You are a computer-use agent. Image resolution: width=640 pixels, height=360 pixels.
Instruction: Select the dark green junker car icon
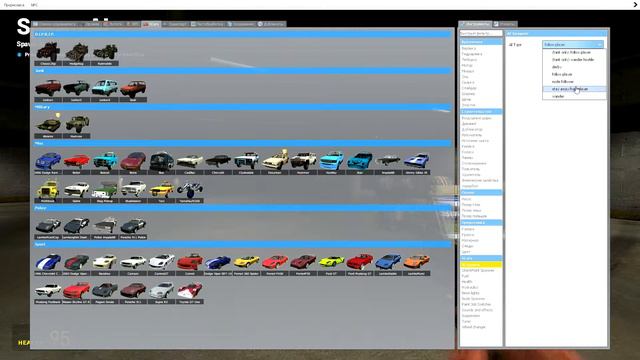[76, 89]
